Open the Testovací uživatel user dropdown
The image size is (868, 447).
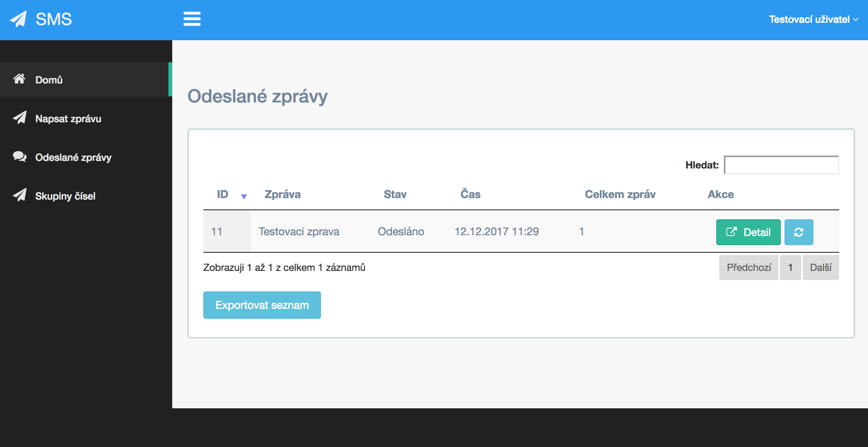click(813, 19)
